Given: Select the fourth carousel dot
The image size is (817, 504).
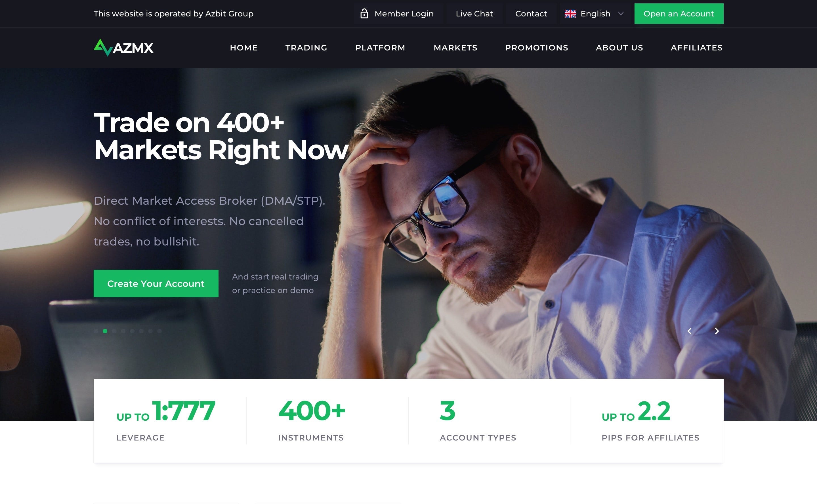Looking at the screenshot, I should [123, 331].
